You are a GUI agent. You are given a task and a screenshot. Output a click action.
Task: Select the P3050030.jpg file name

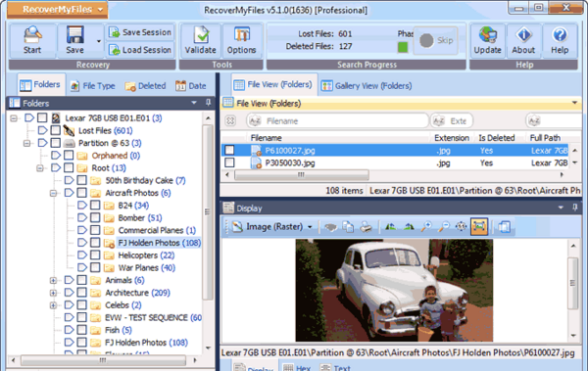[x=290, y=163]
